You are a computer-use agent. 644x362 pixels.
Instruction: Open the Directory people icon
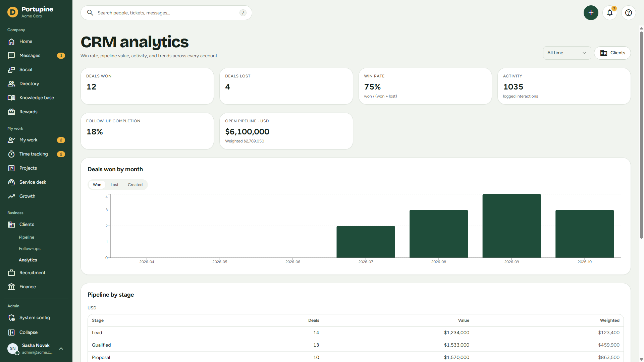point(11,83)
